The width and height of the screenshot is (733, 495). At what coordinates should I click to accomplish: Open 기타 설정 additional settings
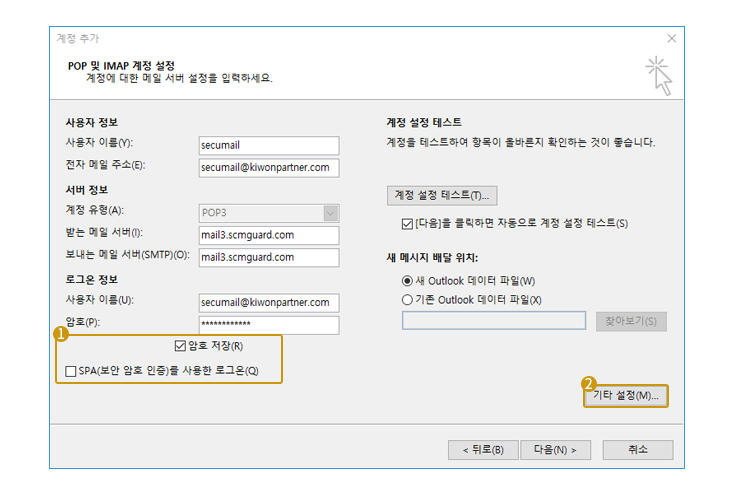[625, 396]
